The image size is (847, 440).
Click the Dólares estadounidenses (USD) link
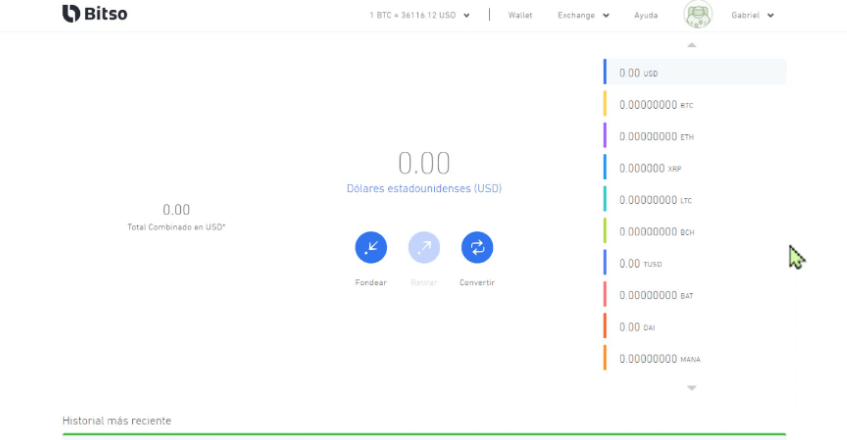(424, 188)
